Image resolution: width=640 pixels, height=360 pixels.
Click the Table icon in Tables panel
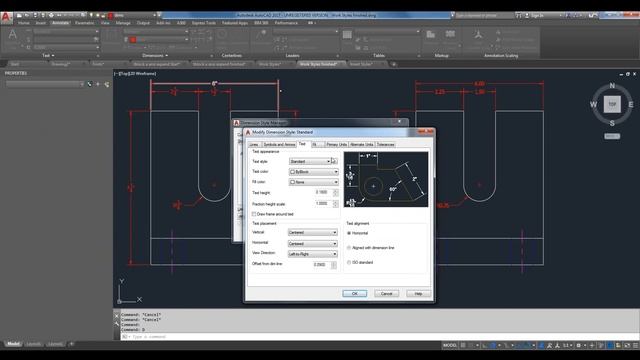(x=347, y=35)
